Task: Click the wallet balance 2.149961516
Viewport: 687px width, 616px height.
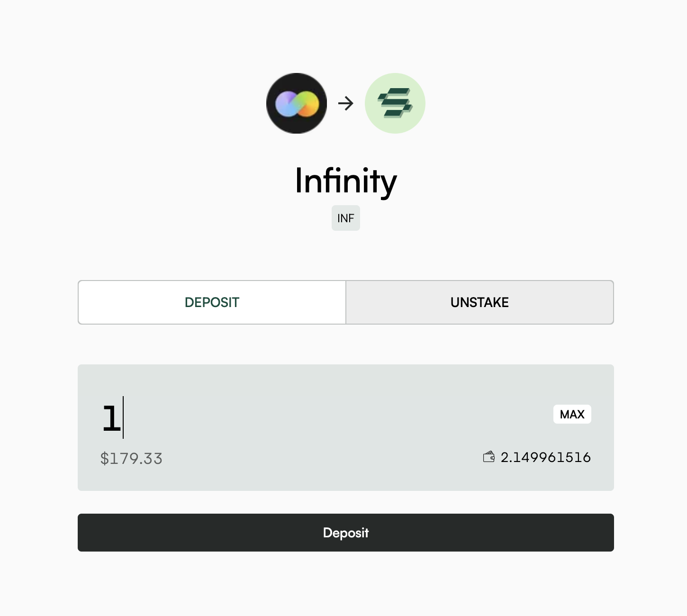Action: pyautogui.click(x=545, y=457)
